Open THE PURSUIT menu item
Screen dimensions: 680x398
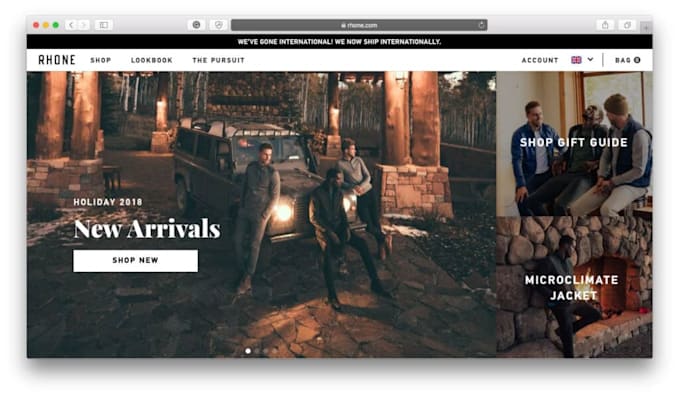tap(219, 60)
